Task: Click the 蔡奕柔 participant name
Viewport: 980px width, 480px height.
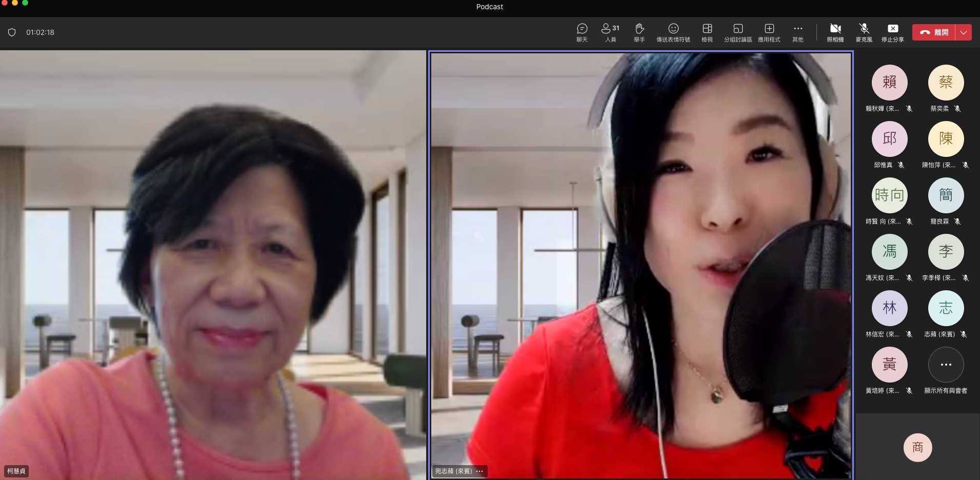Action: coord(939,109)
